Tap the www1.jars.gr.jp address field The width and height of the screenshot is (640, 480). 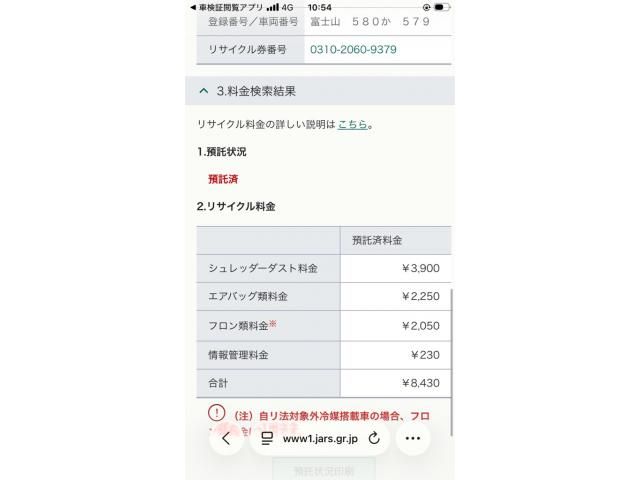(x=320, y=439)
